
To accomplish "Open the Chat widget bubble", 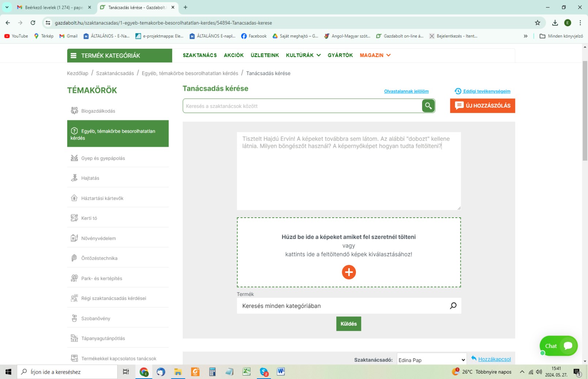I will click(x=558, y=346).
